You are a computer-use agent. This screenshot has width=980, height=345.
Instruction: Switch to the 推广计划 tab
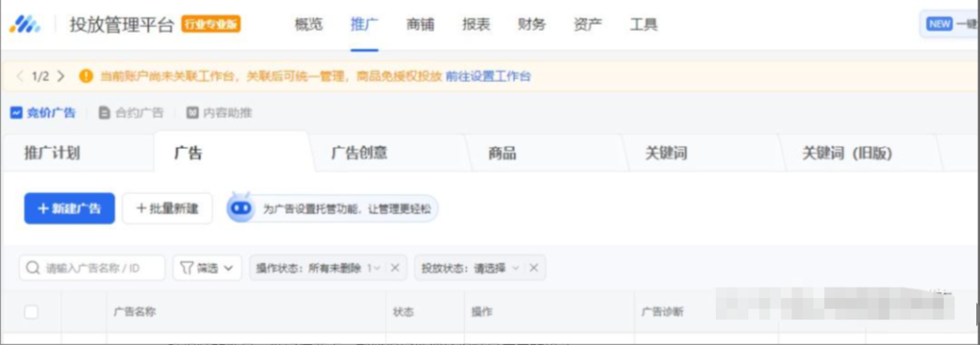coord(52,153)
